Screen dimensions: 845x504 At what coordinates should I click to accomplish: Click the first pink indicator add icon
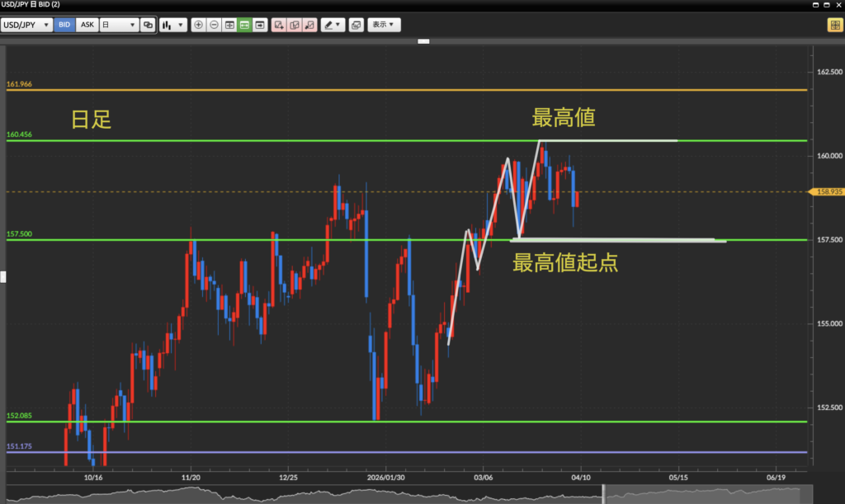pos(279,25)
